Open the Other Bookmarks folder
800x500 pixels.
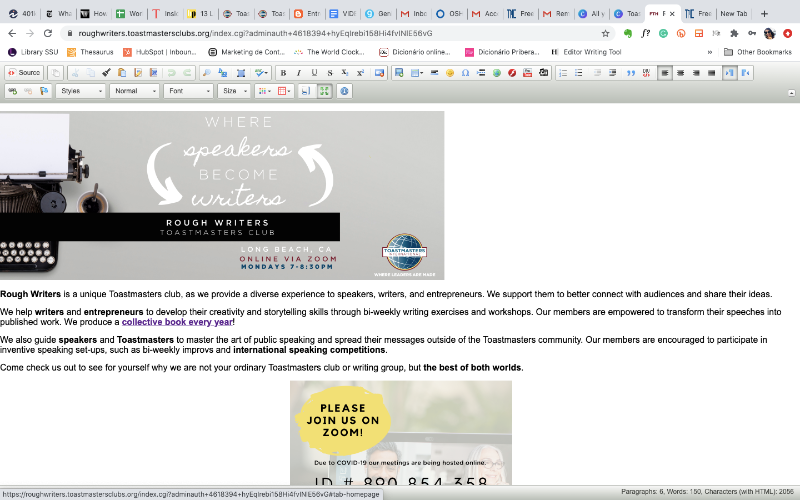(x=757, y=52)
